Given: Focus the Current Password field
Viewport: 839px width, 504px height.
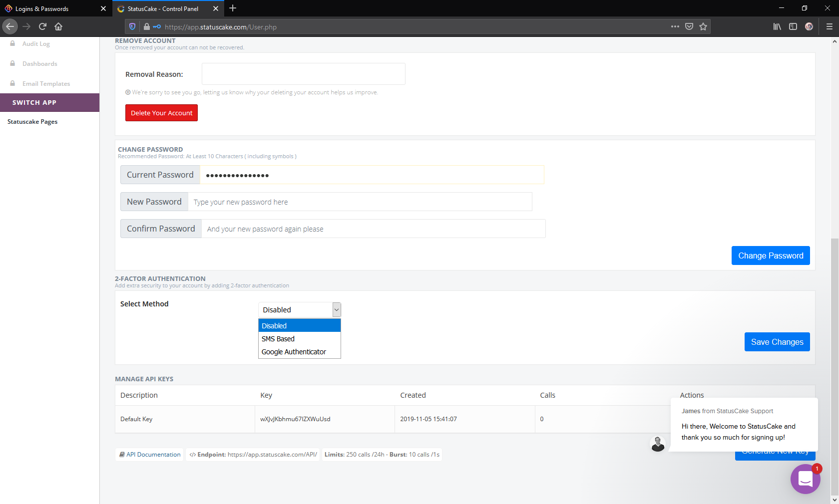Looking at the screenshot, I should point(372,175).
